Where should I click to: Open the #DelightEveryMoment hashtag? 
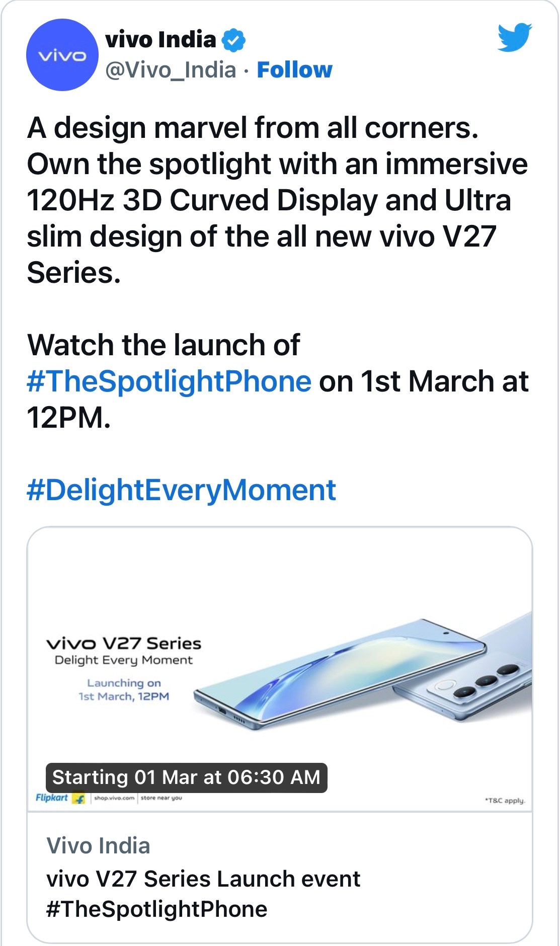(x=181, y=490)
